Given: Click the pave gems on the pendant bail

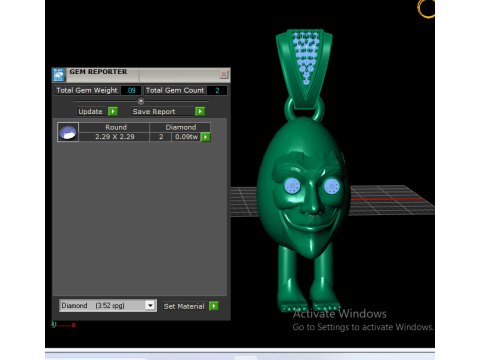Looking at the screenshot, I should (x=305, y=57).
